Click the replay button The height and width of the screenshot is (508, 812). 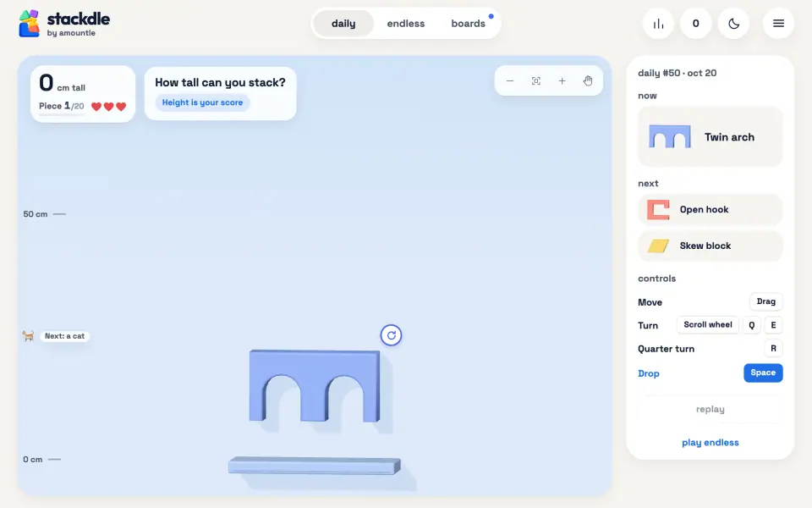[710, 409]
